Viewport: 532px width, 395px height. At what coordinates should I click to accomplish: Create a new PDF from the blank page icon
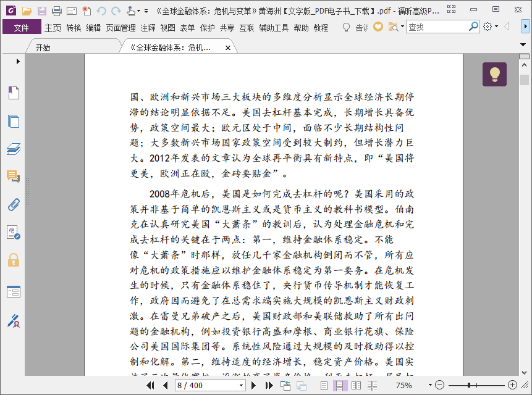click(x=87, y=11)
